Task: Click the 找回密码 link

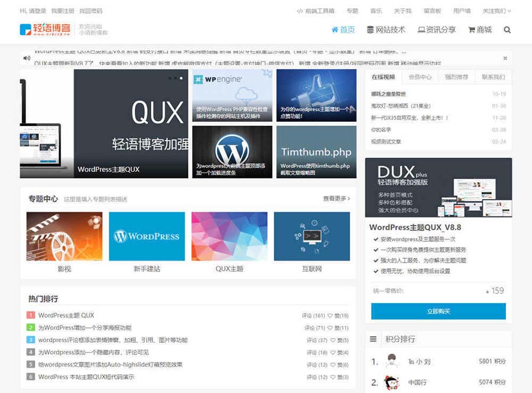Action: pyautogui.click(x=90, y=11)
